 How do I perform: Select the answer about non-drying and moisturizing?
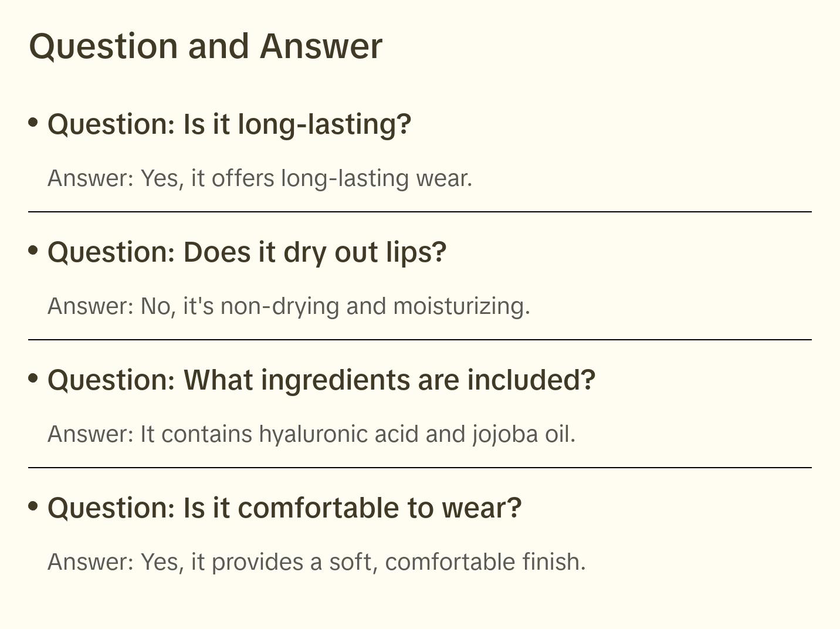click(x=289, y=306)
